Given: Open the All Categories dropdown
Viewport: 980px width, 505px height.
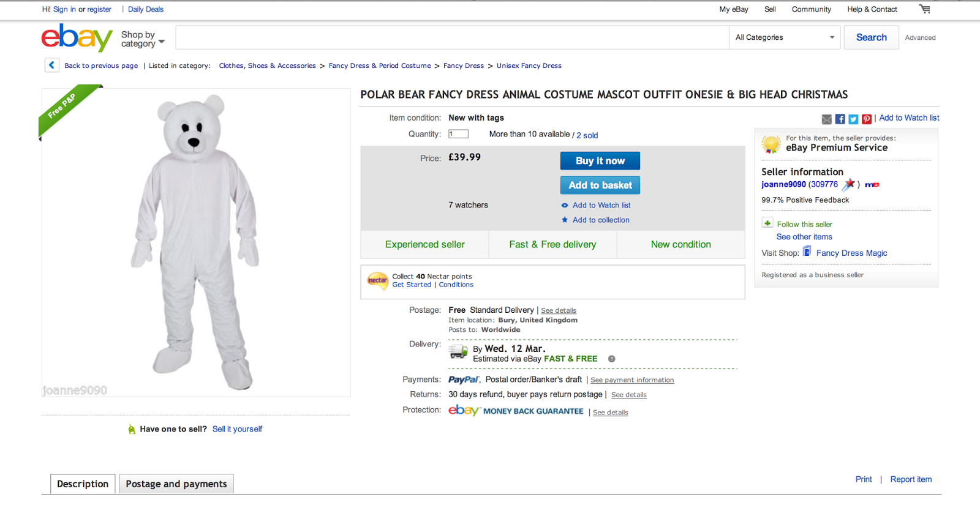Looking at the screenshot, I should [785, 37].
